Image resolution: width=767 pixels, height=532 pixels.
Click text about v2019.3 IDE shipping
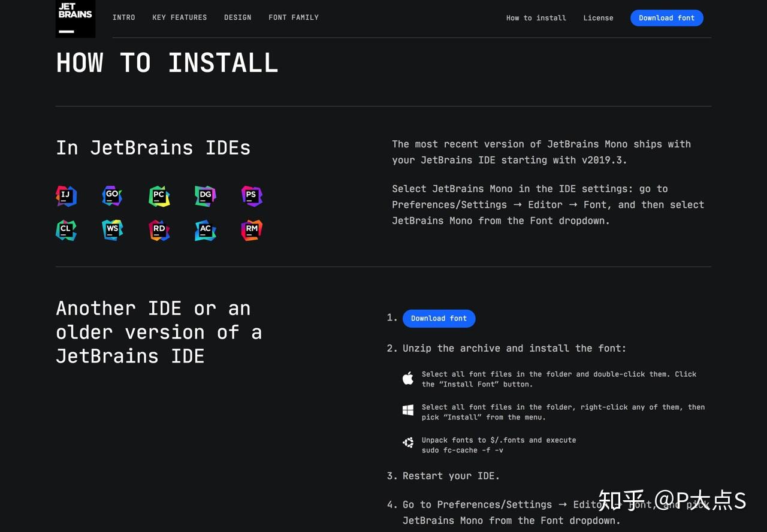click(x=542, y=152)
